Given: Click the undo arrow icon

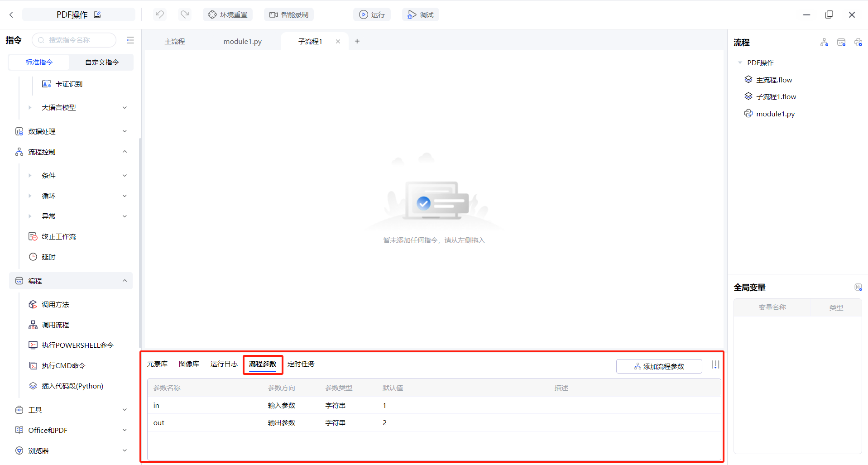Looking at the screenshot, I should click(x=159, y=14).
